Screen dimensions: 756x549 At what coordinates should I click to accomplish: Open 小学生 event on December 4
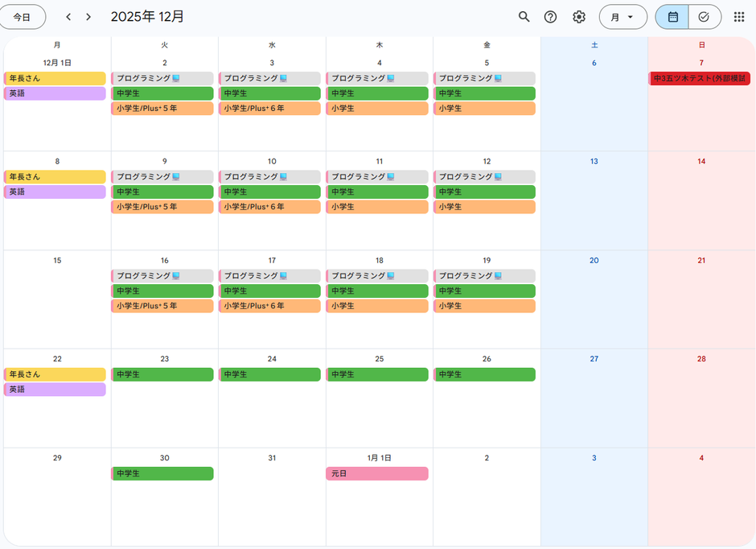tap(377, 108)
